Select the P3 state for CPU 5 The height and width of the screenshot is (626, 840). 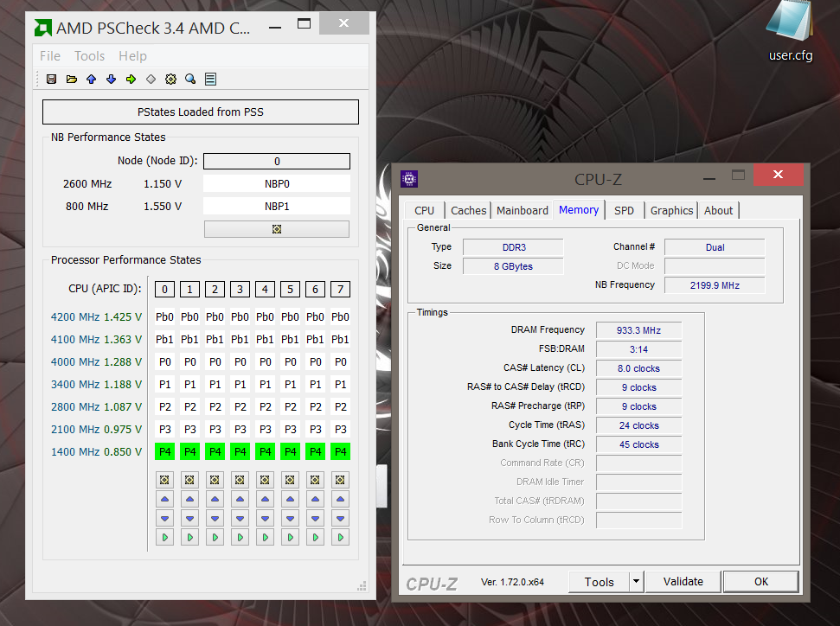[291, 430]
